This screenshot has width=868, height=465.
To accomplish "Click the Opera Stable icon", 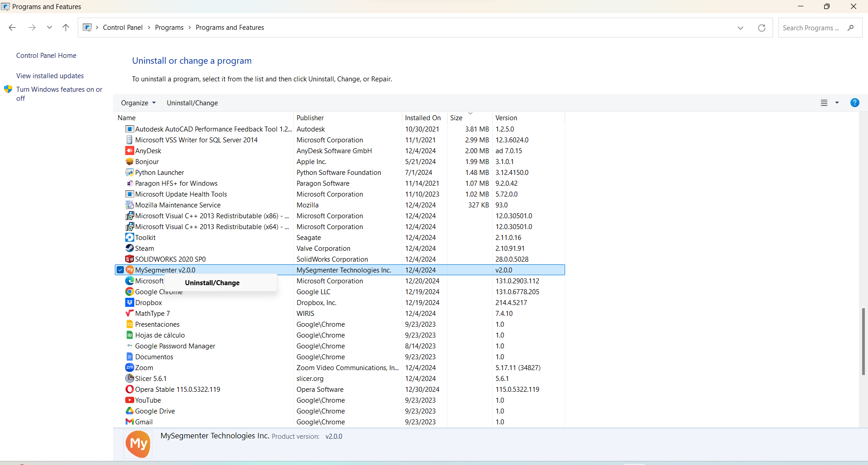I will (130, 389).
